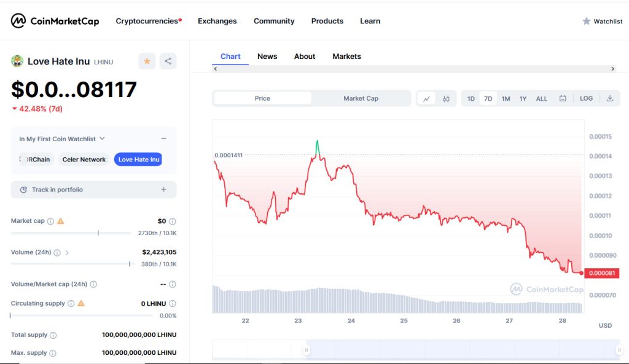Click Circulating supply warning triangle

[81, 303]
